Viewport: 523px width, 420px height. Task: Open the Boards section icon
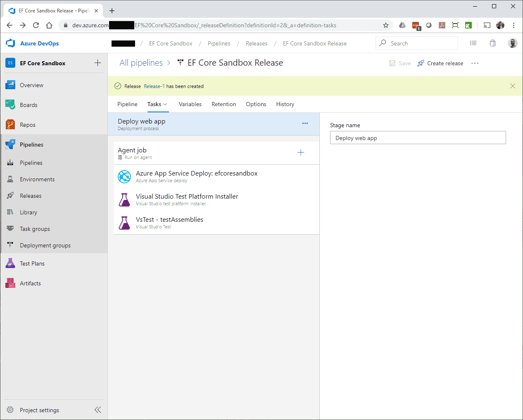coord(10,105)
